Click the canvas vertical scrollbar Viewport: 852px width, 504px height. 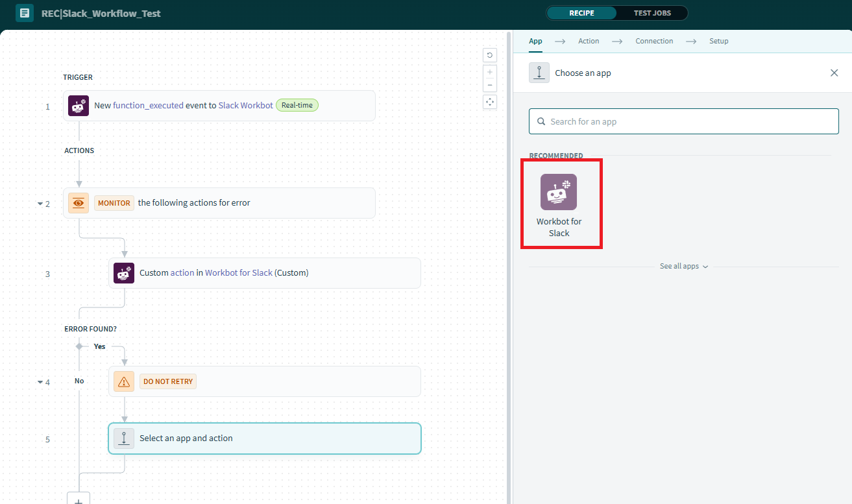coord(509,266)
